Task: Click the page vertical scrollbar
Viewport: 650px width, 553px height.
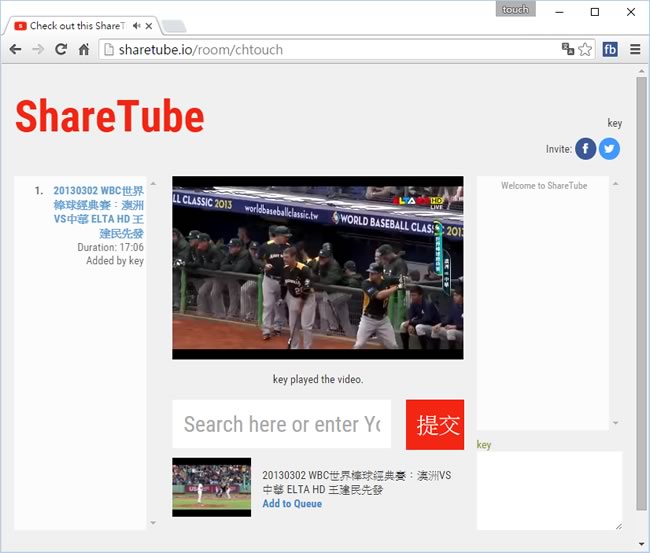Action: tap(641, 293)
